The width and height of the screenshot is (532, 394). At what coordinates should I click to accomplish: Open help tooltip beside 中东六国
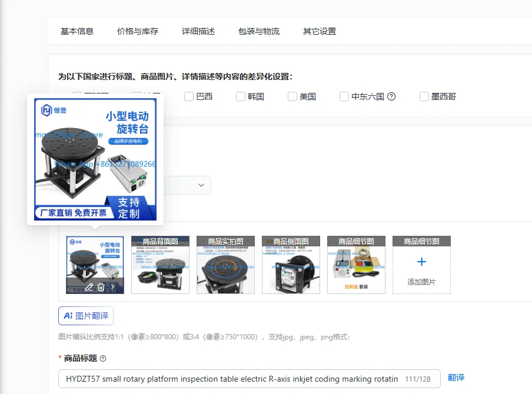point(391,96)
